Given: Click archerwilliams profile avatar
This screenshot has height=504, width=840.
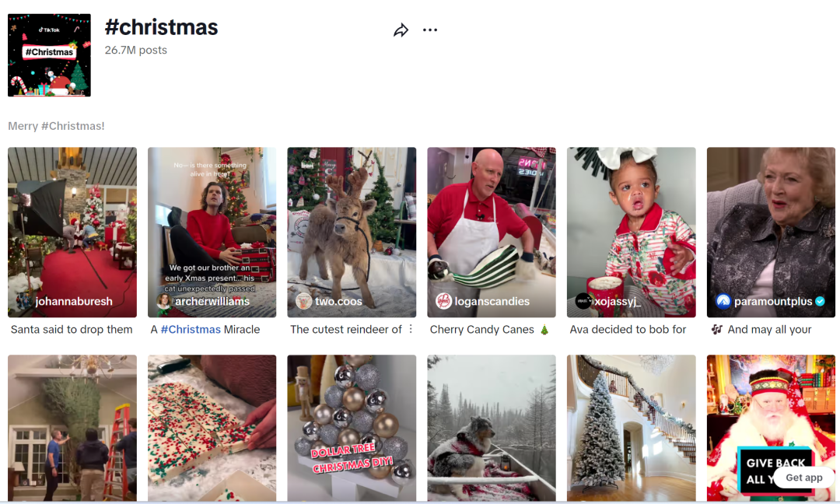Looking at the screenshot, I should click(164, 301).
